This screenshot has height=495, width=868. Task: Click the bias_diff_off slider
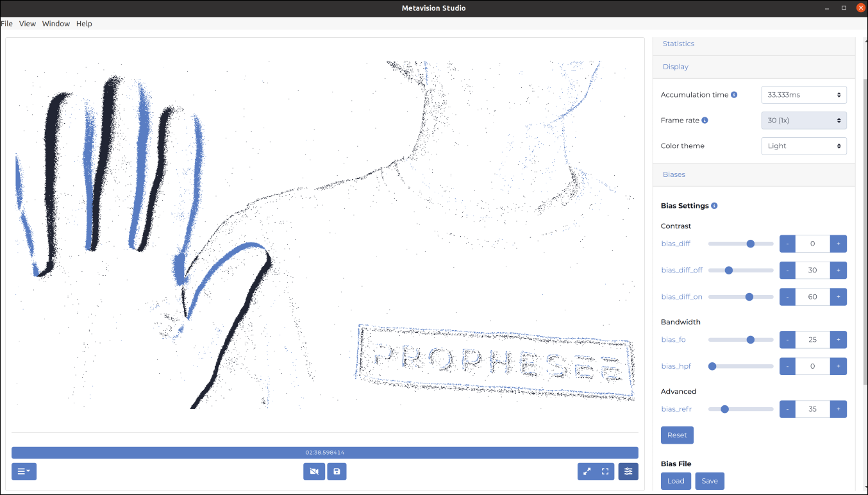tap(740, 270)
